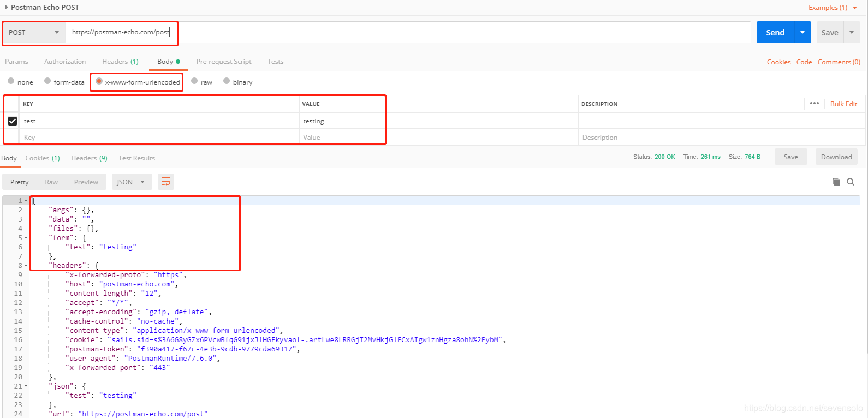Select the x-www-form-urlencoded radio button
This screenshot has width=868, height=418.
(x=99, y=81)
